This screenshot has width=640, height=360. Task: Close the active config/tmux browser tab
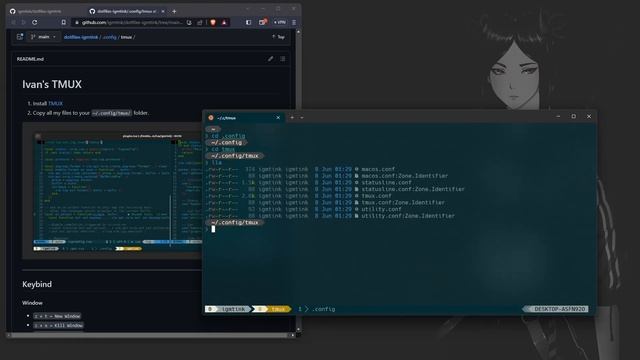(163, 11)
